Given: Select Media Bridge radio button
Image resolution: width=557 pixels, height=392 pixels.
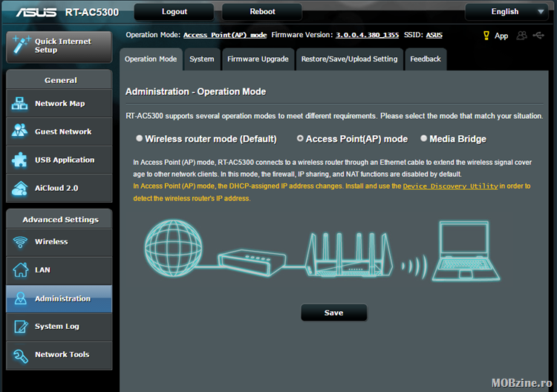Looking at the screenshot, I should [423, 139].
